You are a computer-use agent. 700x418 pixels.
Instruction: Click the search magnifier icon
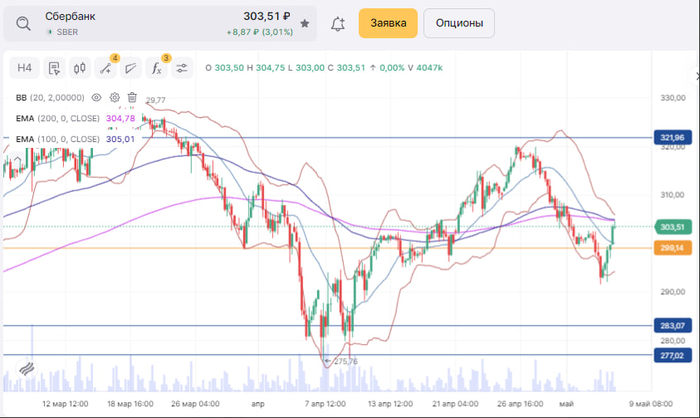click(22, 22)
